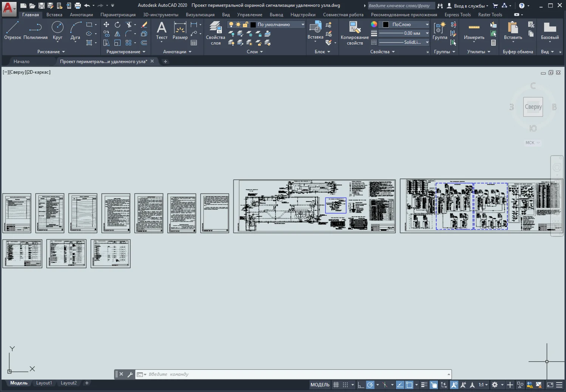Toggle lineweight display in status bar
Image resolution: width=566 pixels, height=392 pixels.
coord(424,385)
